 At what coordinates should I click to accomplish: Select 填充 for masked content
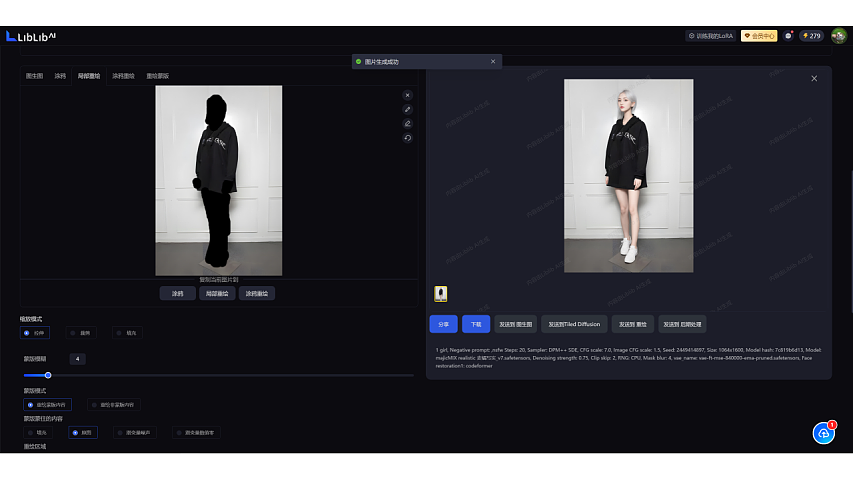(38, 433)
